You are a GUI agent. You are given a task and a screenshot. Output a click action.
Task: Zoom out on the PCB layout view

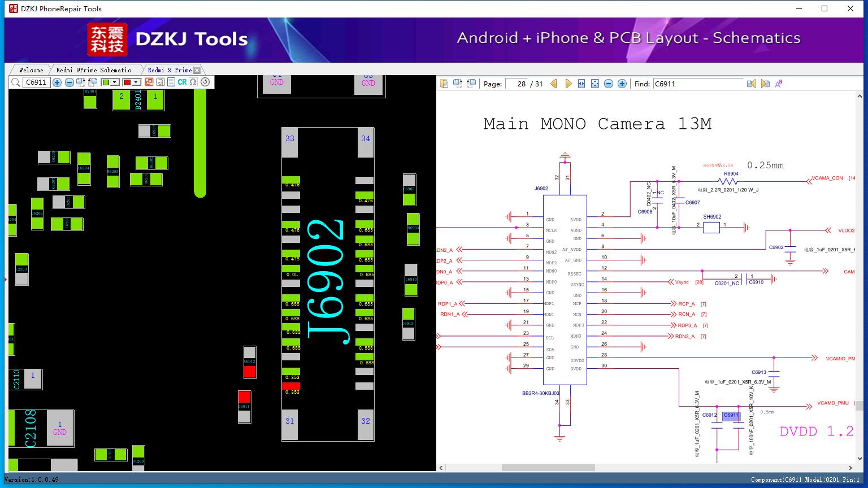(x=69, y=82)
